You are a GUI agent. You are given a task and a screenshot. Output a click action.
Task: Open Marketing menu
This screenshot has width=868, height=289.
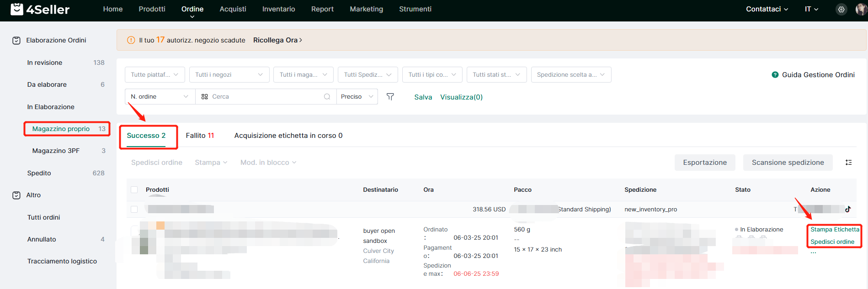point(367,9)
